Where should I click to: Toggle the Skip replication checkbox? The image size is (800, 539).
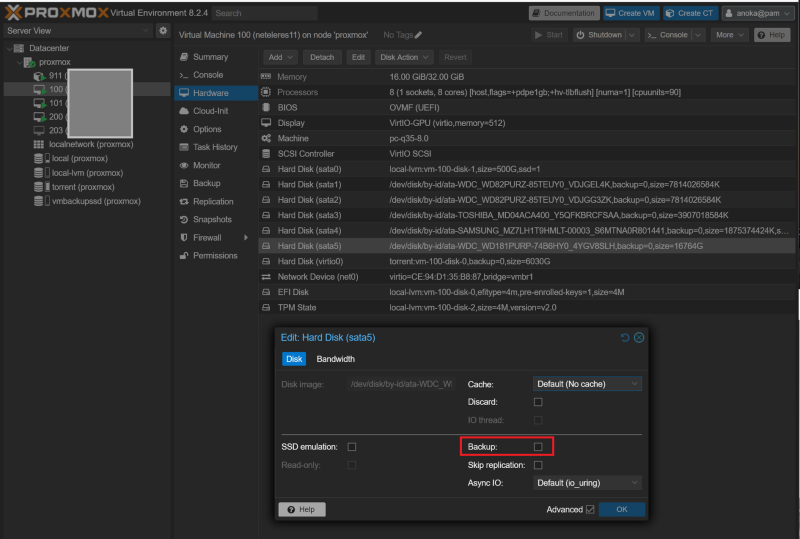tap(538, 465)
